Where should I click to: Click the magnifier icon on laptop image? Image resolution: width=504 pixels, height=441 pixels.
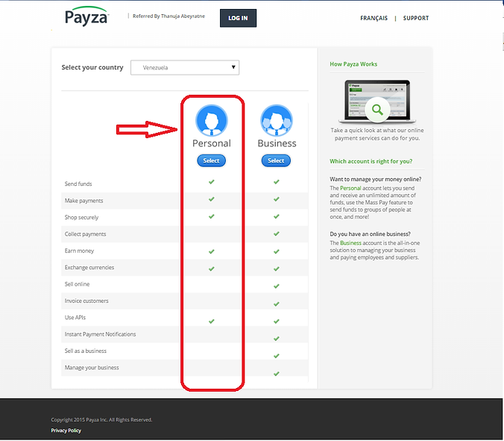tap(377, 110)
